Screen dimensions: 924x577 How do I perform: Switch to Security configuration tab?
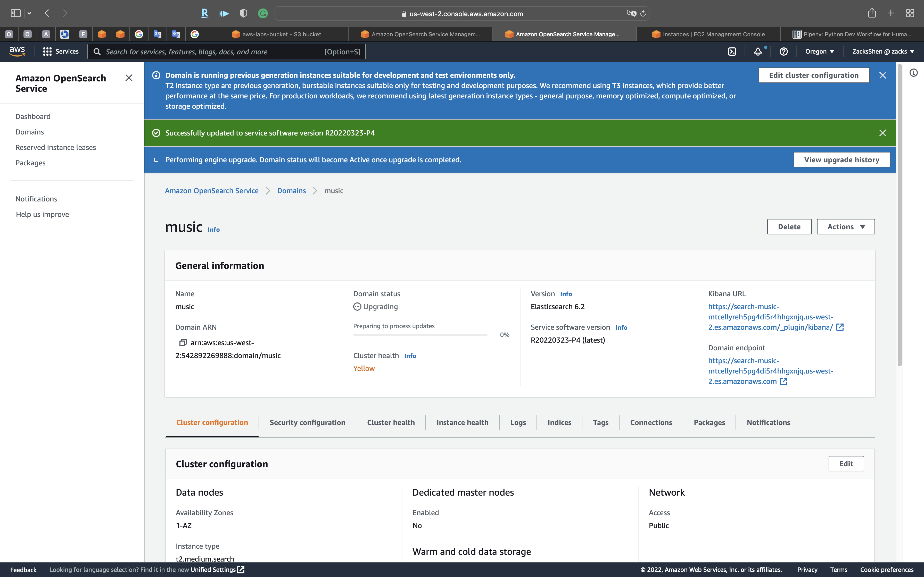click(307, 422)
